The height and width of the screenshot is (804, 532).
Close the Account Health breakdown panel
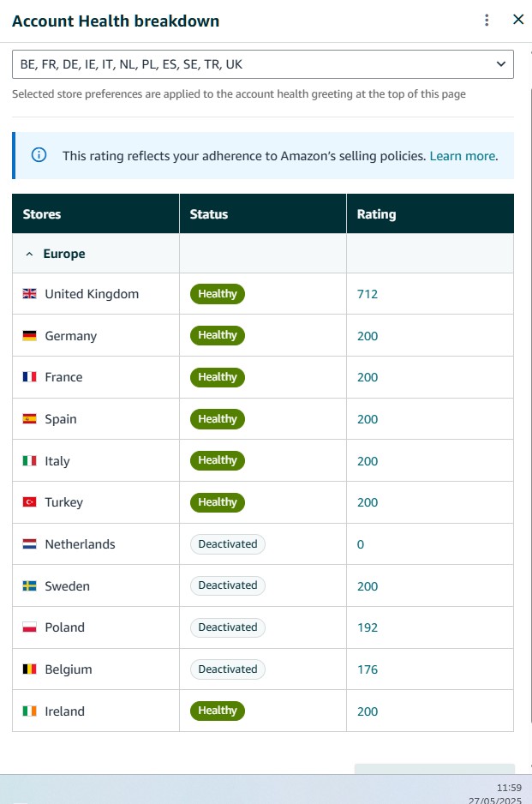pos(518,20)
